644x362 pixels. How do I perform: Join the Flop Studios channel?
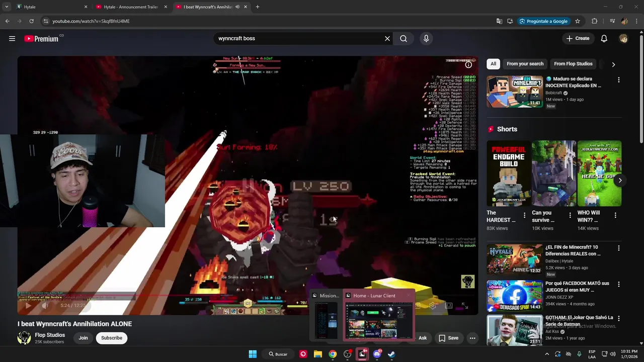click(83, 338)
